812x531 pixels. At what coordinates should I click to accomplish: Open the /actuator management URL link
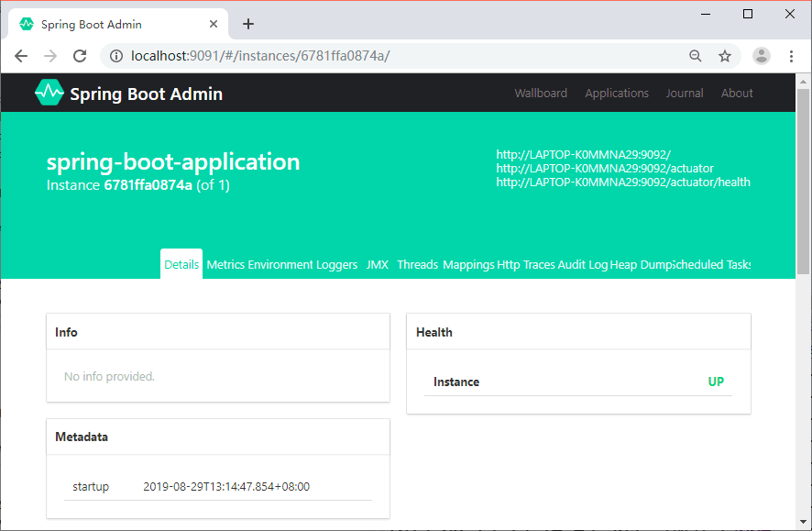click(x=605, y=169)
